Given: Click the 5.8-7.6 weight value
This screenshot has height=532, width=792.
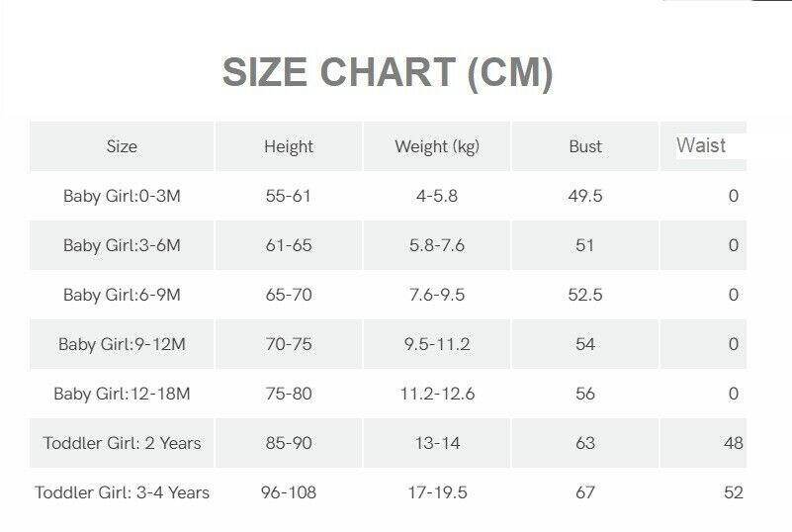Looking at the screenshot, I should tap(437, 245).
